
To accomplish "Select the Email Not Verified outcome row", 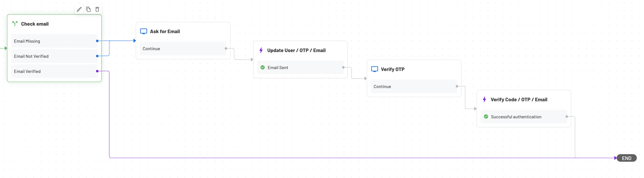I will tap(54, 56).
